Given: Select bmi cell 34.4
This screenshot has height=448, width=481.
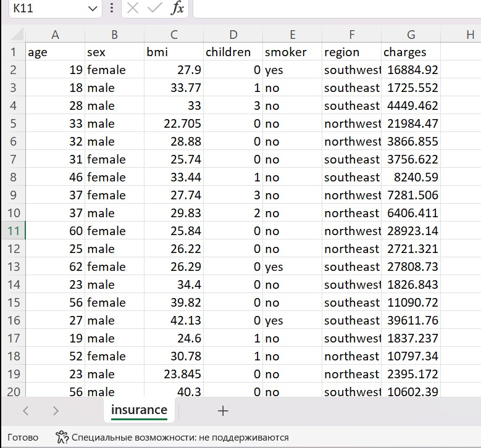Looking at the screenshot, I should click(174, 284).
